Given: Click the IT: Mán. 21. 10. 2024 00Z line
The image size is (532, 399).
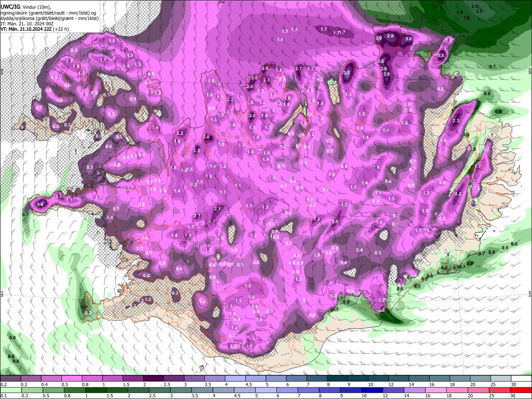Looking at the screenshot, I should pyautogui.click(x=27, y=24).
